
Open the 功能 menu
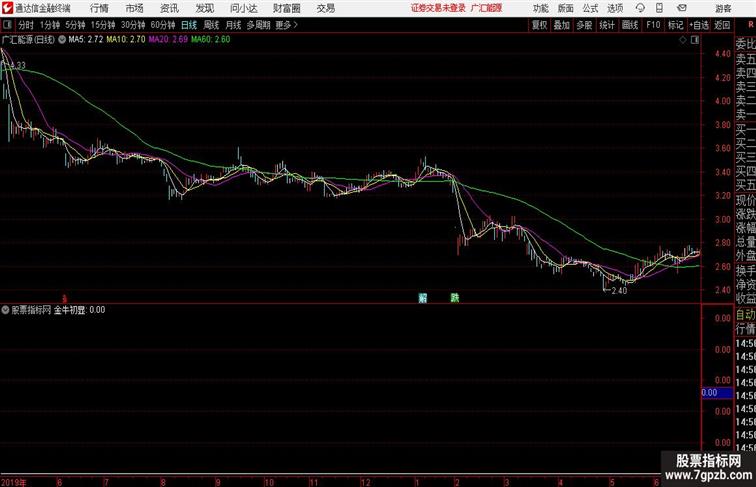point(541,8)
